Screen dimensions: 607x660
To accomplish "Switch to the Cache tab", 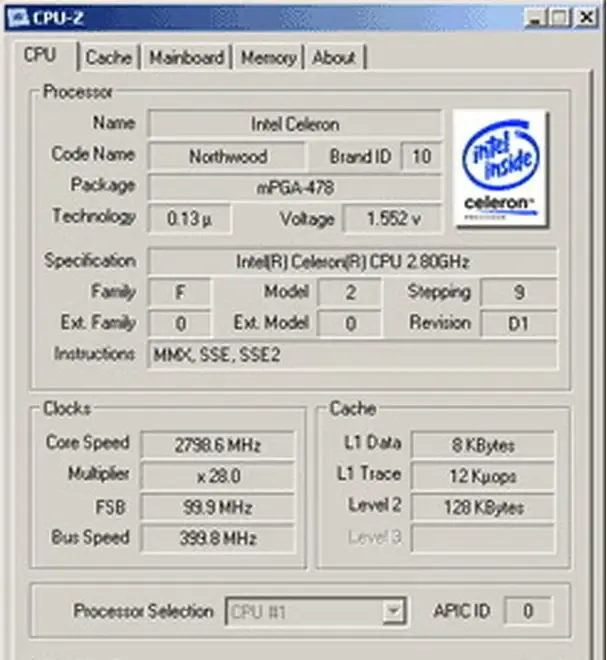I will (x=108, y=57).
